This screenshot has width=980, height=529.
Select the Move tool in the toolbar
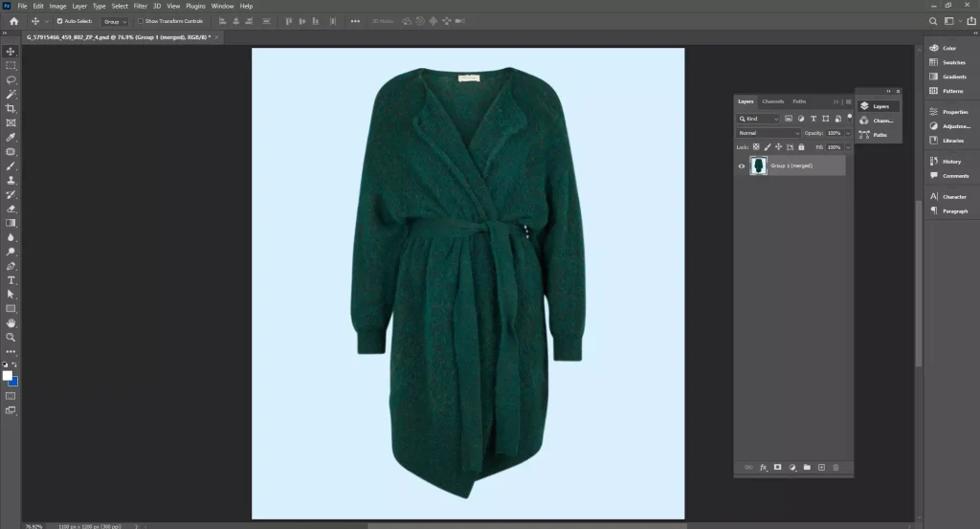click(x=11, y=52)
